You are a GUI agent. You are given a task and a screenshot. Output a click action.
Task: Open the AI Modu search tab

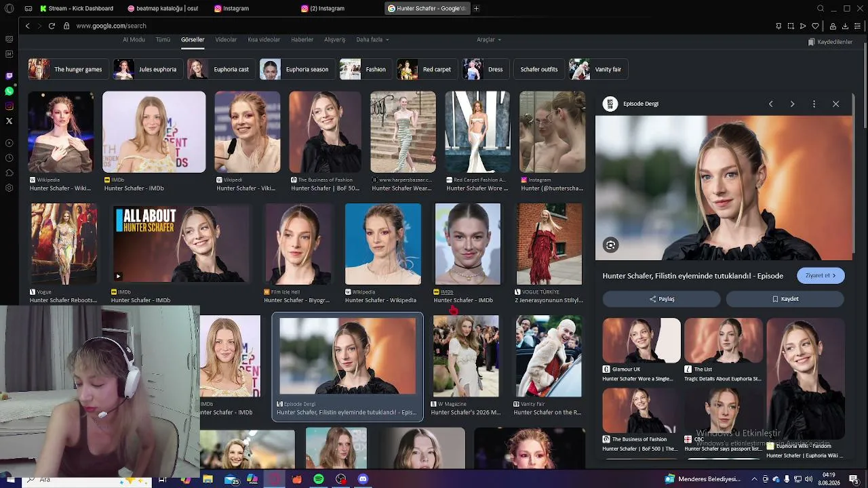pyautogui.click(x=134, y=40)
